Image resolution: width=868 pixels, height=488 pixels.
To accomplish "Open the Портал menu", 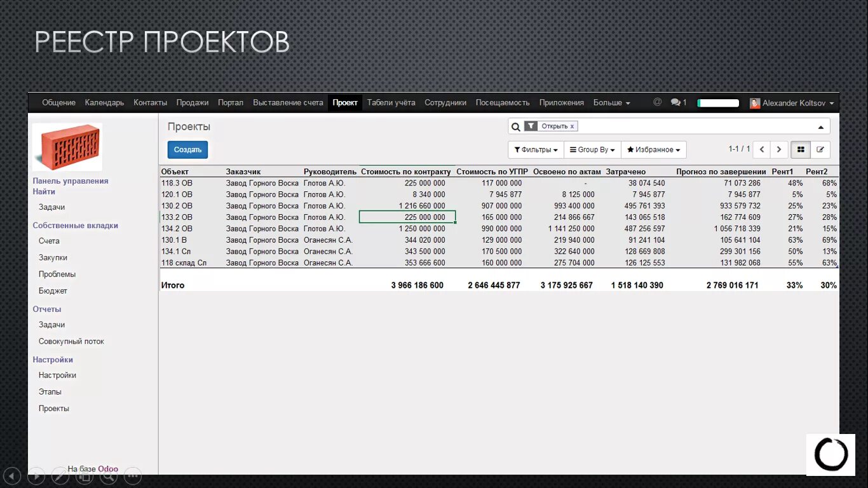I will tap(231, 102).
